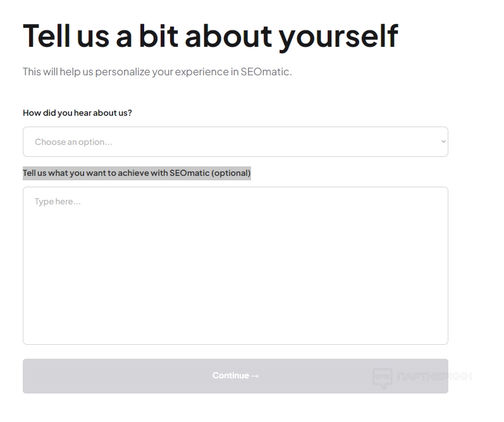Click '(optional)' in the highlighted label

pos(231,173)
